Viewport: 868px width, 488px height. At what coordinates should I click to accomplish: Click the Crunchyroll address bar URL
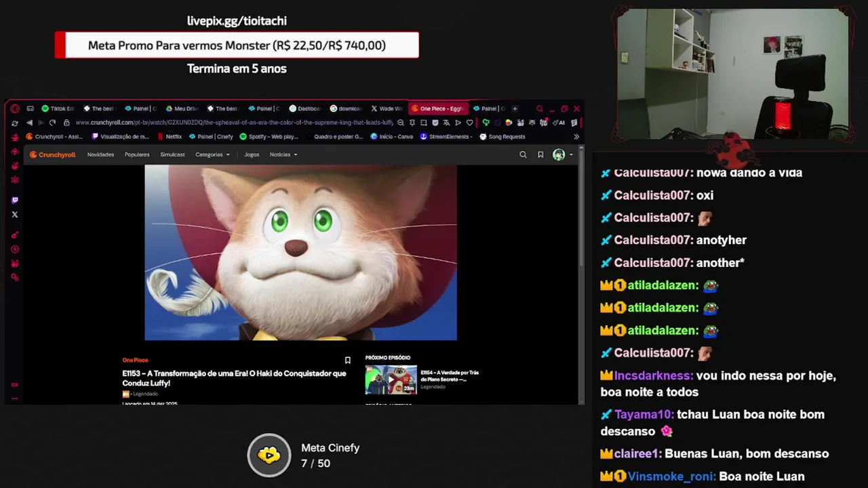coord(234,123)
